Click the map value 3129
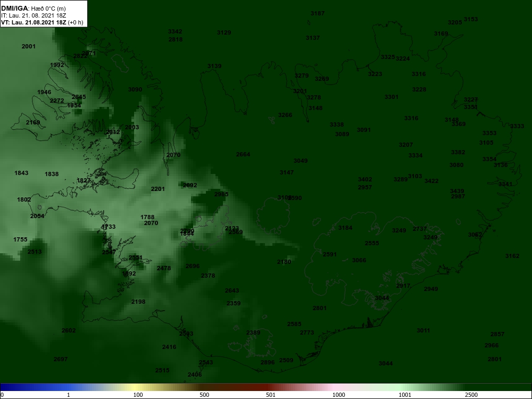Screen dimensions: 532x399 click(224, 32)
